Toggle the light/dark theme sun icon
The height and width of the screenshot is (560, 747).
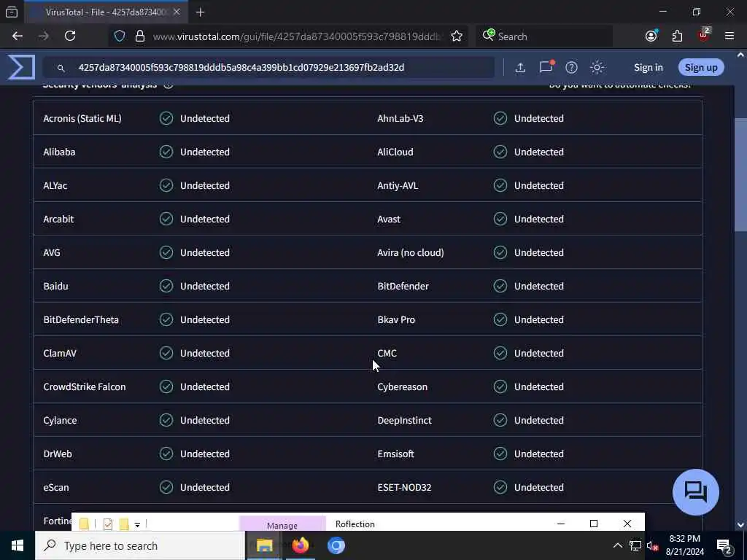[x=597, y=68]
